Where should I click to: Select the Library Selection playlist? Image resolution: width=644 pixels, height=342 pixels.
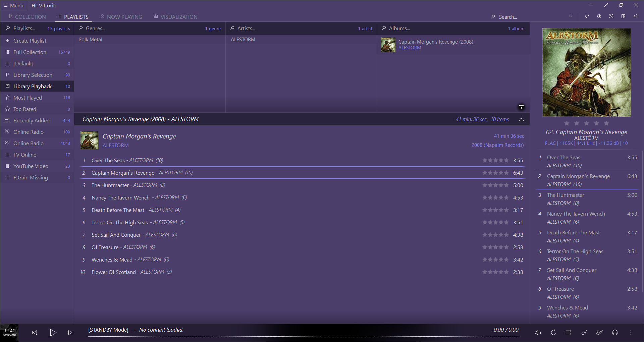37,75
